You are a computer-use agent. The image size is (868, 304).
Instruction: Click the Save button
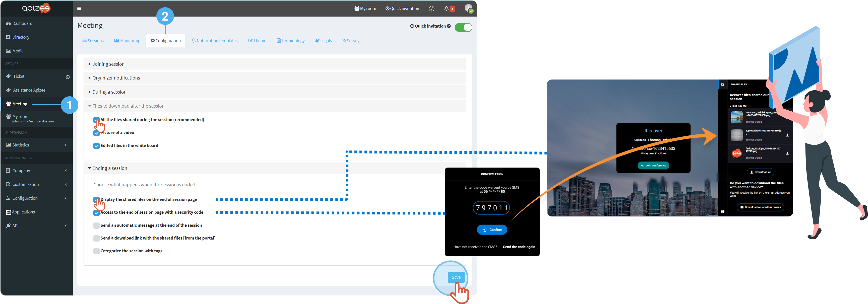(456, 277)
